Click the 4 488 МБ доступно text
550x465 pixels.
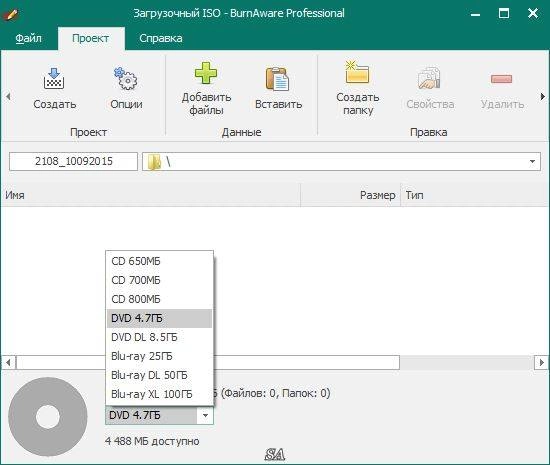(x=152, y=441)
